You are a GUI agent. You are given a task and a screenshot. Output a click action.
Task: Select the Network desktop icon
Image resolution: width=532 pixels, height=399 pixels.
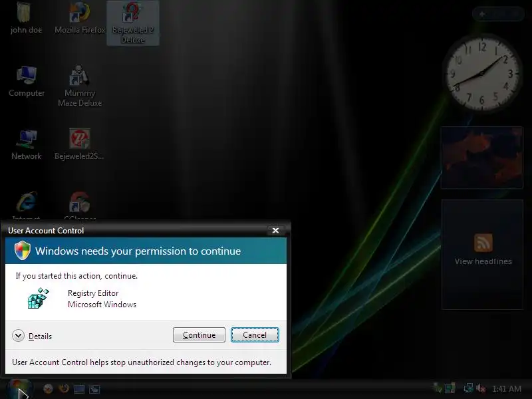click(26, 144)
